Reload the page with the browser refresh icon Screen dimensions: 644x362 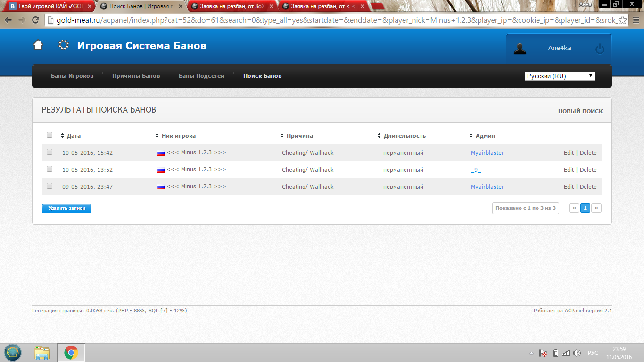tap(35, 20)
